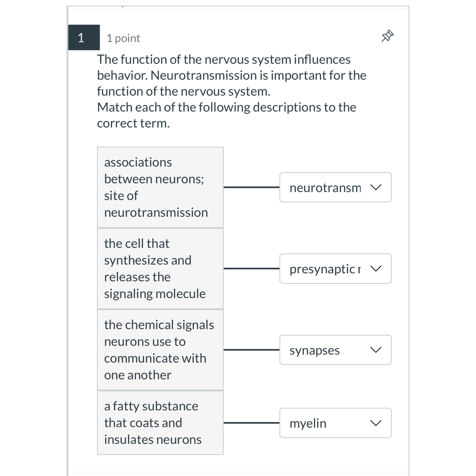
Task: Click the "1 point" label
Action: click(123, 38)
